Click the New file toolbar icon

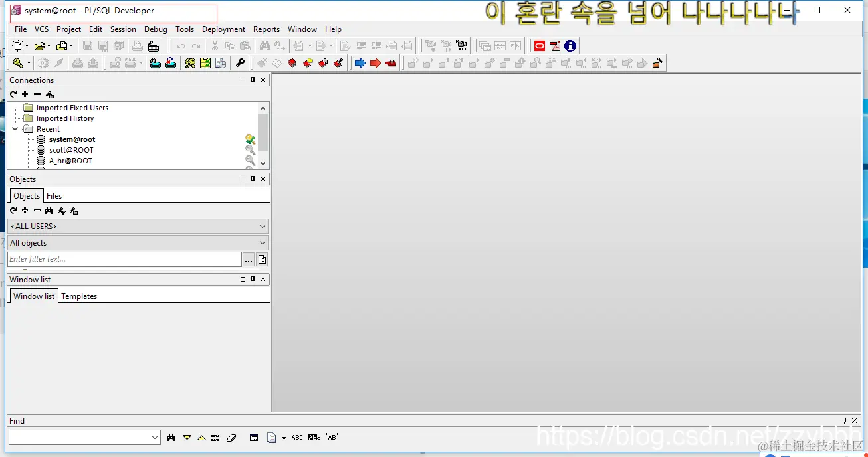click(18, 46)
